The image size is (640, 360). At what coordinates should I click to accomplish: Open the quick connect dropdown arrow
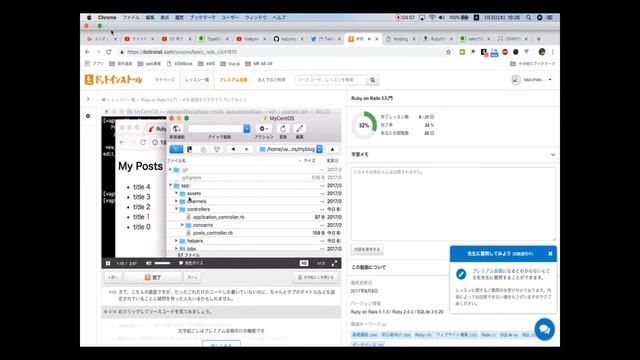247,129
